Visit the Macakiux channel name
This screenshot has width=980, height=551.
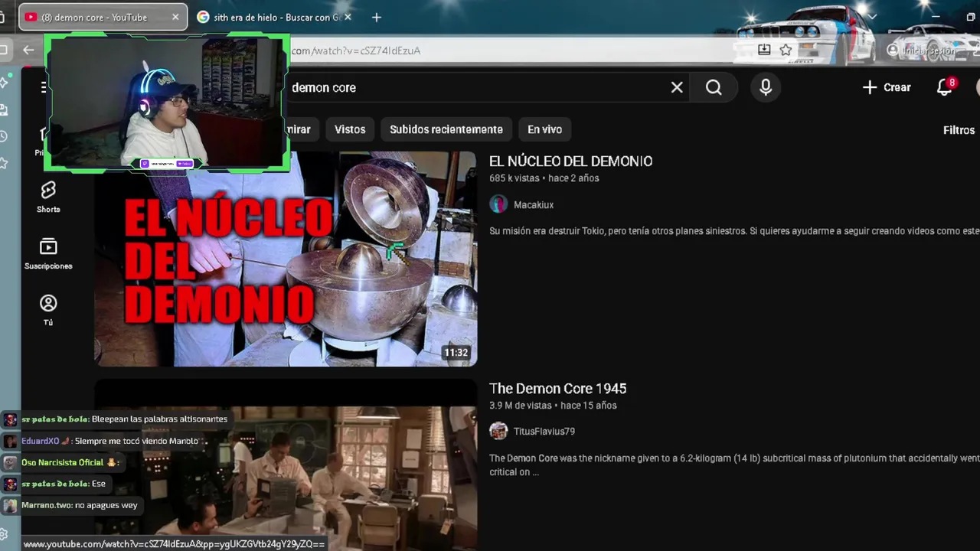tap(534, 205)
